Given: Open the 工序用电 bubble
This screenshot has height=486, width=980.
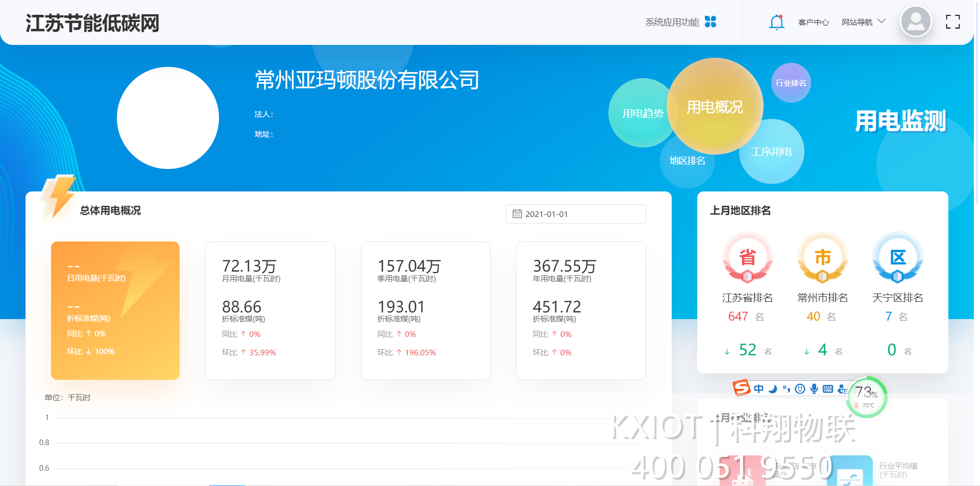Looking at the screenshot, I should click(771, 152).
